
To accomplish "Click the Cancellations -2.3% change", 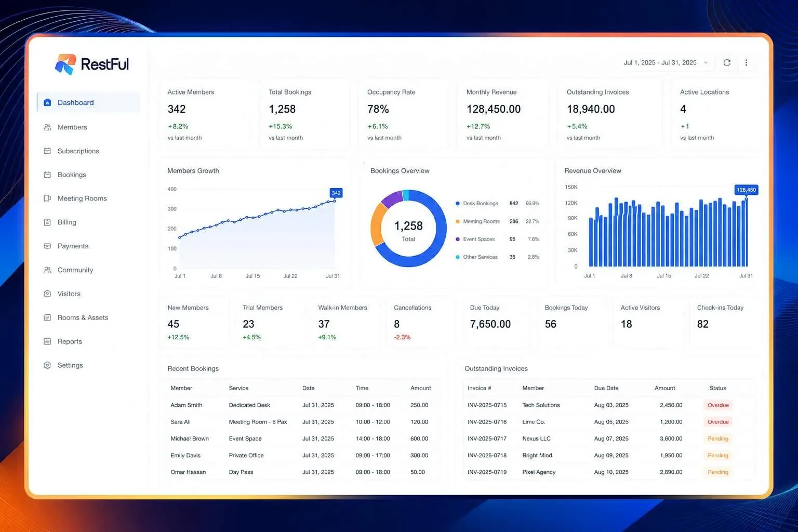I will [402, 337].
